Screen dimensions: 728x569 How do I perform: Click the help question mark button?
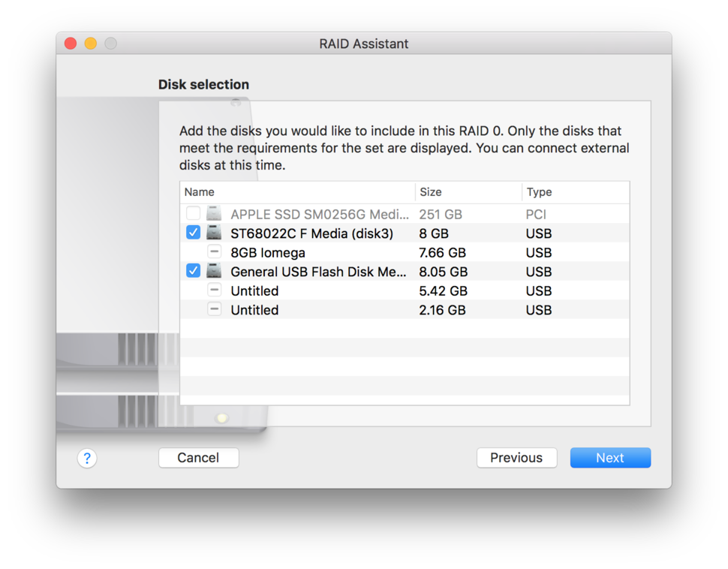(87, 458)
